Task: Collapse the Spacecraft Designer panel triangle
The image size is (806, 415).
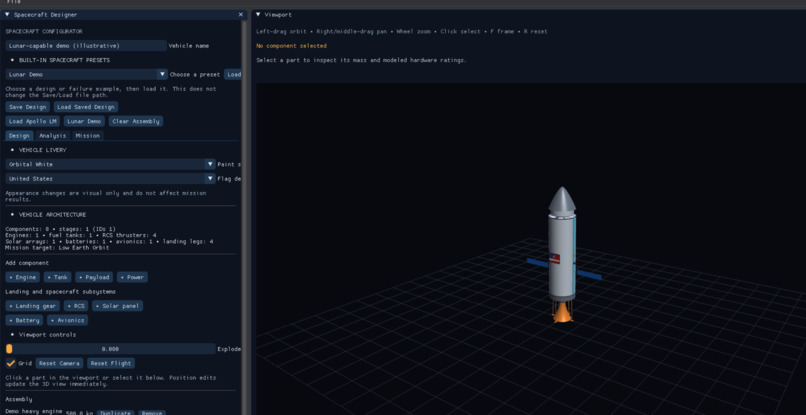Action: (x=7, y=15)
